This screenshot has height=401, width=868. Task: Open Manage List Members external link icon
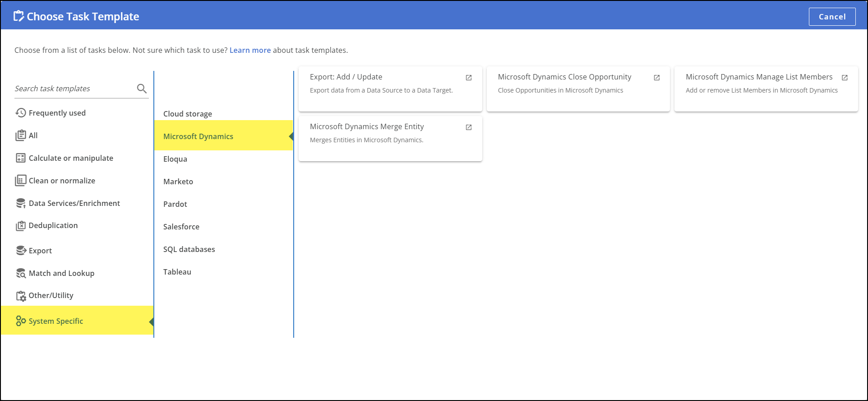point(845,78)
